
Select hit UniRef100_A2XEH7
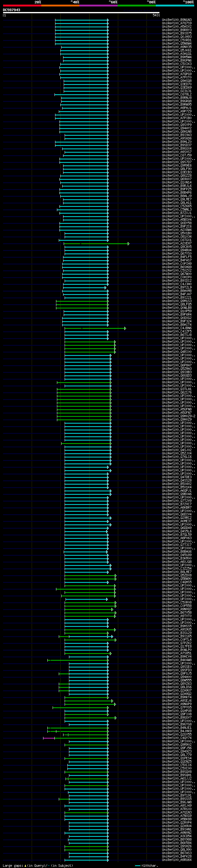coord(177,243)
